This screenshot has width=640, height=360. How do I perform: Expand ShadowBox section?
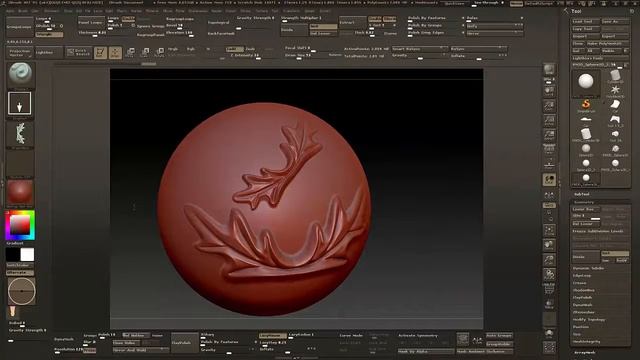coord(584,290)
